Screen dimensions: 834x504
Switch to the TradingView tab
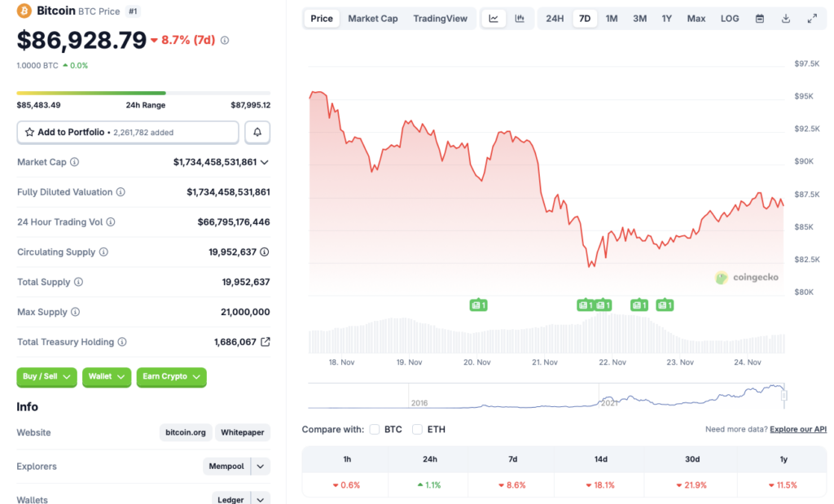(x=440, y=18)
